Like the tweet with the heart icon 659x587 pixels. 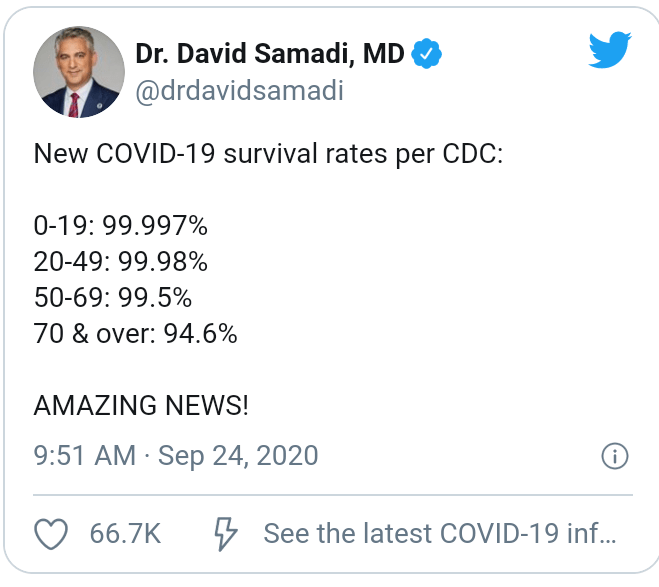coord(51,534)
